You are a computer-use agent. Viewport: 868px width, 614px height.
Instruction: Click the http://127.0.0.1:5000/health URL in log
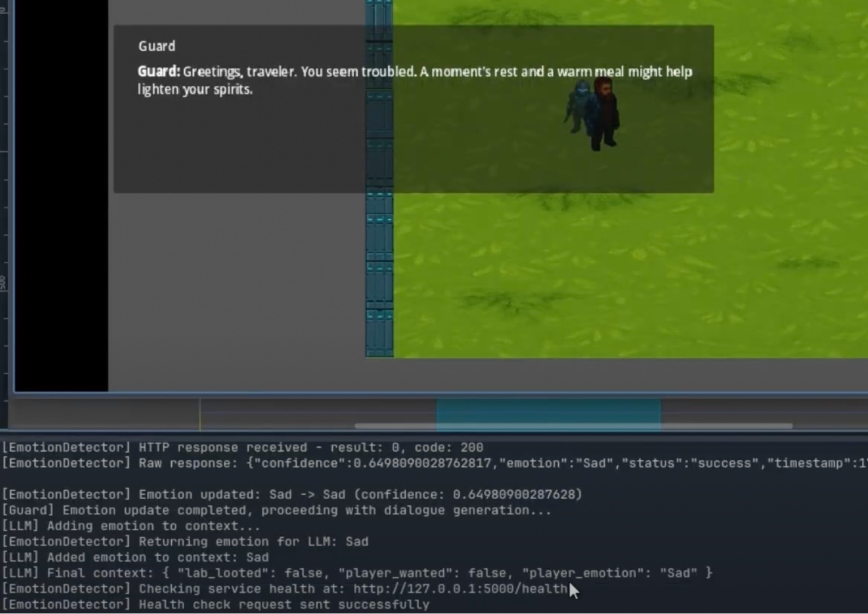(x=460, y=589)
